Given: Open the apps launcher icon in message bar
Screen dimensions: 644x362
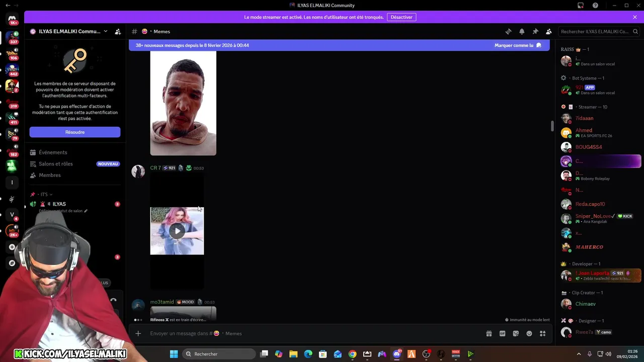Looking at the screenshot, I should pyautogui.click(x=542, y=333).
